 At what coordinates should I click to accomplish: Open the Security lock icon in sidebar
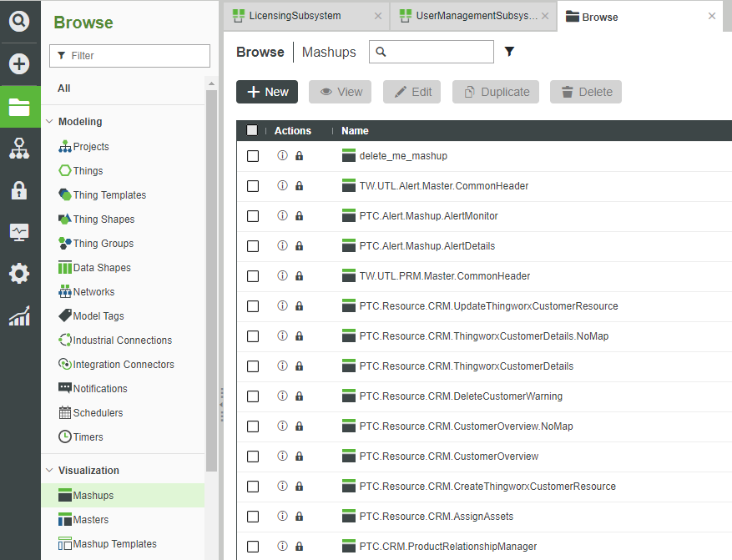coord(19,190)
